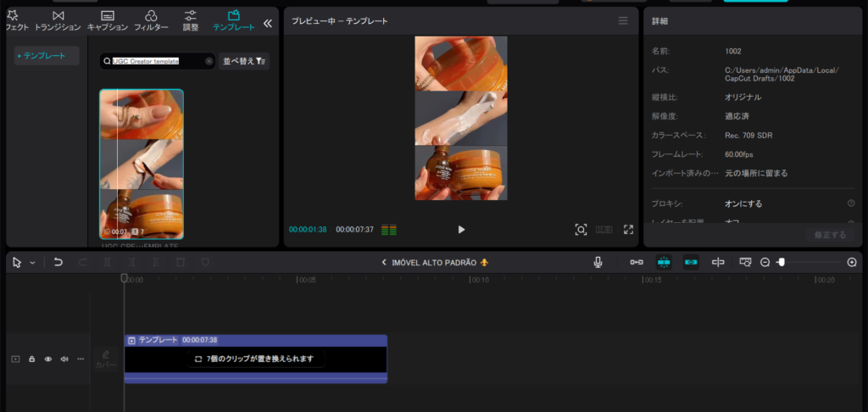This screenshot has width=868, height=412.
Task: Enter fullscreen preview mode
Action: 628,229
